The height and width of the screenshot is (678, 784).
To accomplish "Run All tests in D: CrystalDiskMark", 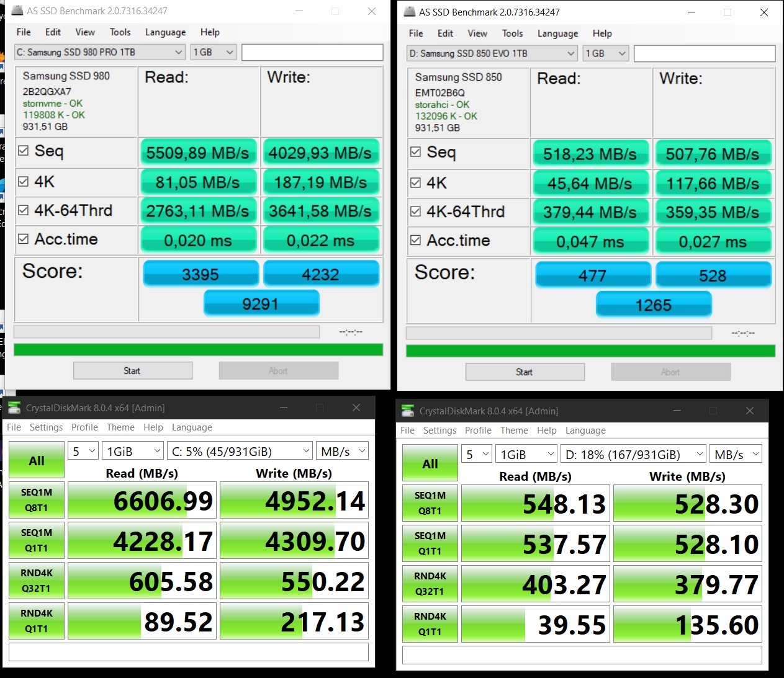I will 430,463.
